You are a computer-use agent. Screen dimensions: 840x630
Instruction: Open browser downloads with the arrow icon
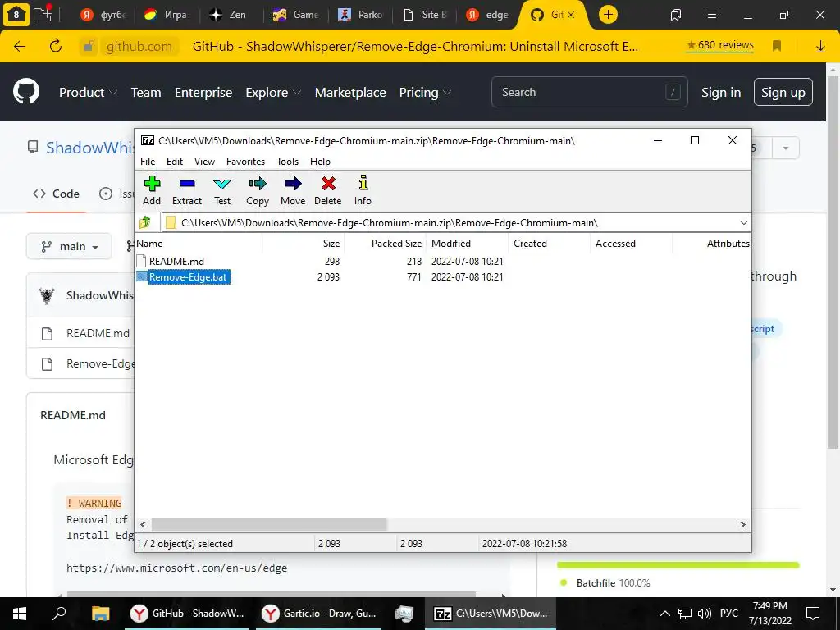tap(820, 46)
